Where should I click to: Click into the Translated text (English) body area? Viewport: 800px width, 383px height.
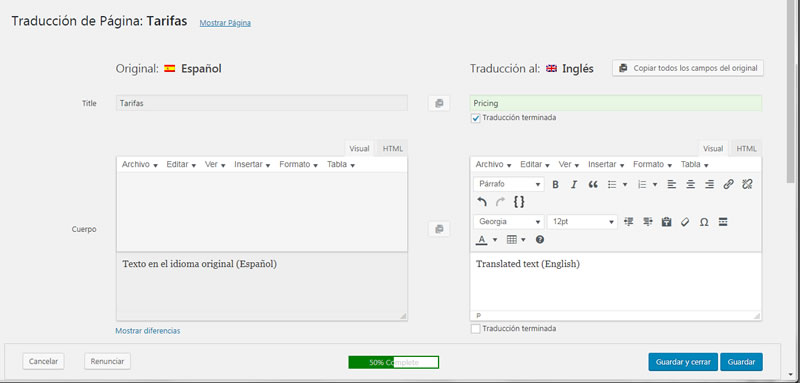click(x=616, y=282)
